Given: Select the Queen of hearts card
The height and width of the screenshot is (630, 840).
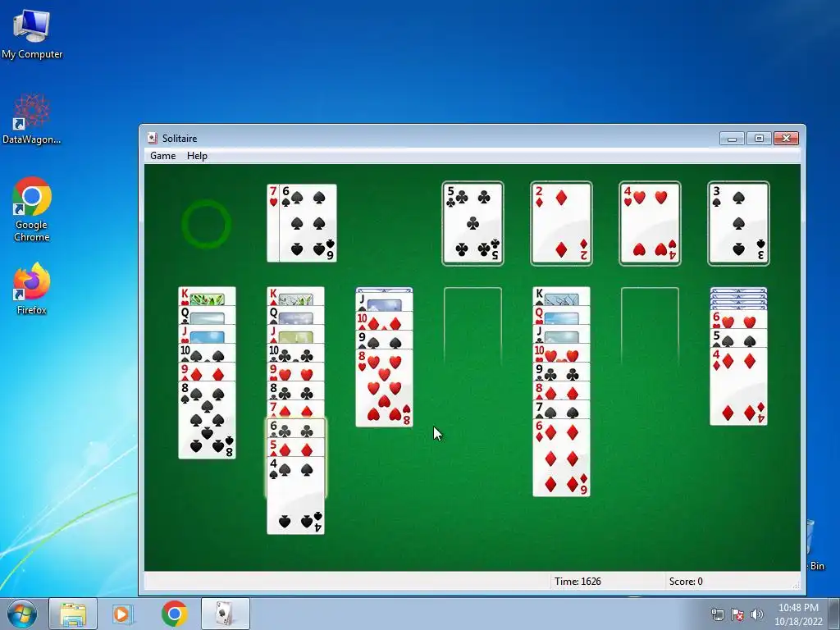Looking at the screenshot, I should (561, 315).
